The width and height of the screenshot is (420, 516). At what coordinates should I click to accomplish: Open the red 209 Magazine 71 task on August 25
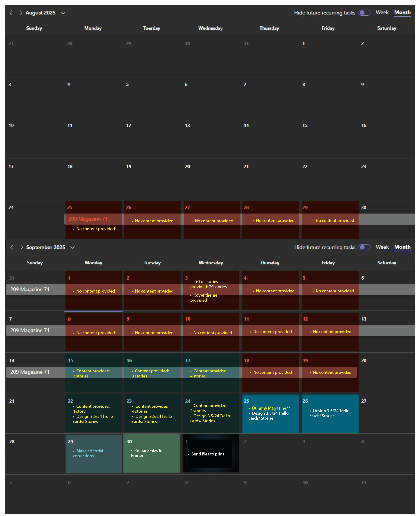(88, 219)
